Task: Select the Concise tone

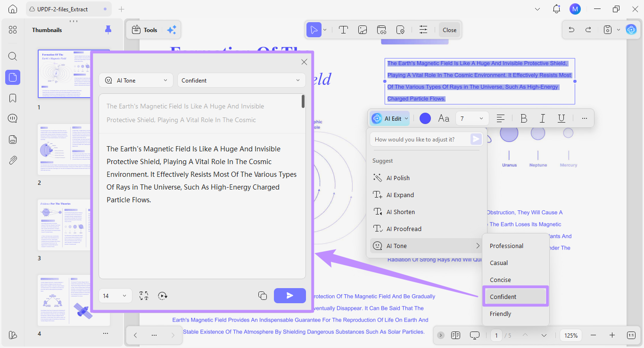Action: (x=516, y=280)
